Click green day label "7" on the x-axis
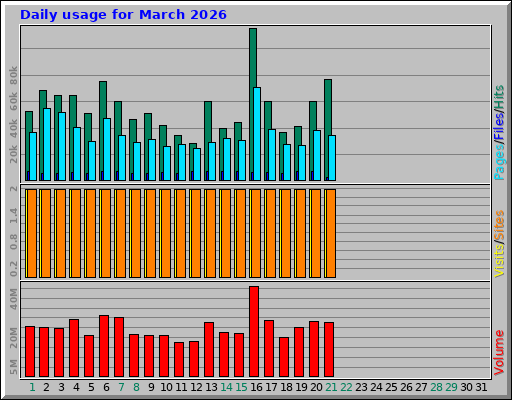The height and width of the screenshot is (400, 512). (121, 387)
